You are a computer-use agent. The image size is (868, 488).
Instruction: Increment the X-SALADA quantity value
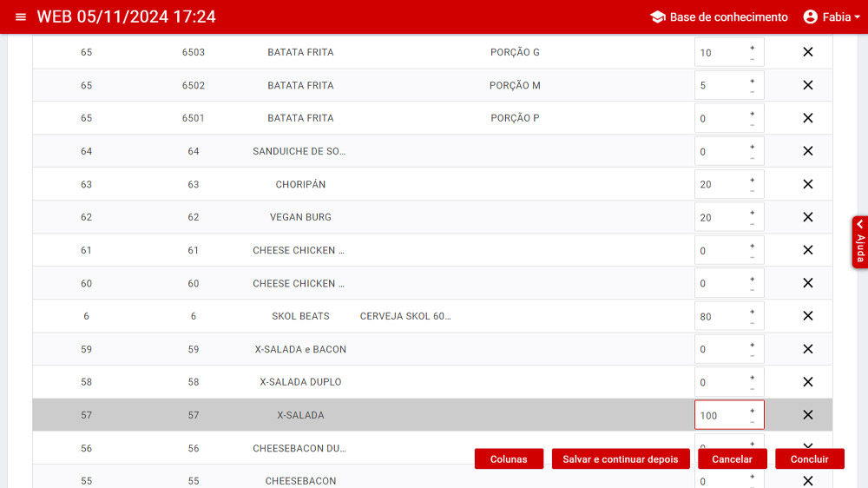tap(752, 411)
